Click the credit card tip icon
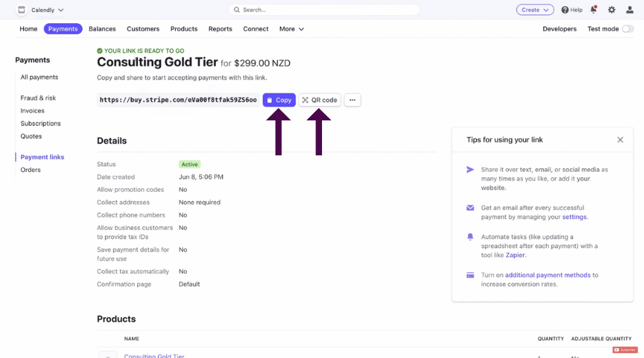Image resolution: width=644 pixels, height=358 pixels. [470, 275]
